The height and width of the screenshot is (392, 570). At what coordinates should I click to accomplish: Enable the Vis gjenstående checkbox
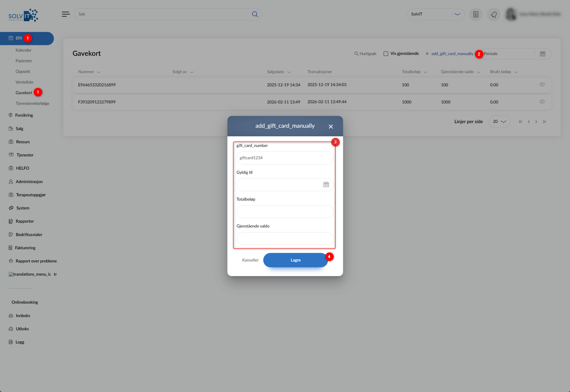[x=386, y=54]
